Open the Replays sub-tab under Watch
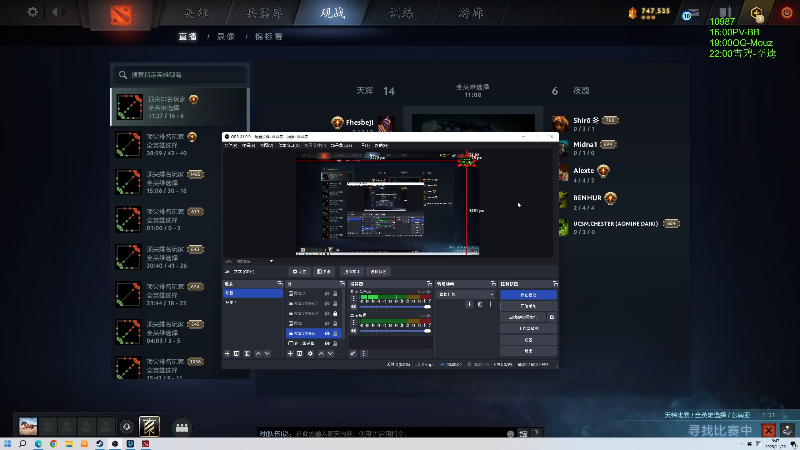This screenshot has width=800, height=450. coord(226,37)
